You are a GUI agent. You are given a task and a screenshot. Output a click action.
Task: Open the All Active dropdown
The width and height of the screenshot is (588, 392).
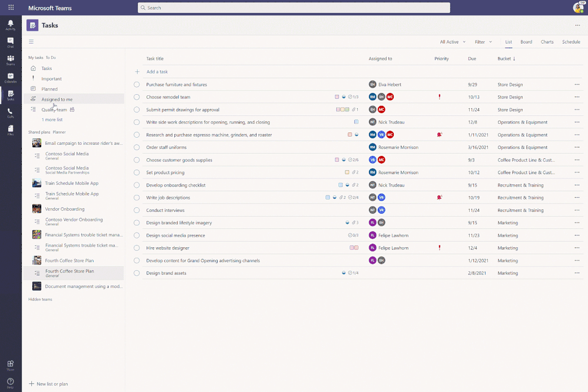pos(451,42)
